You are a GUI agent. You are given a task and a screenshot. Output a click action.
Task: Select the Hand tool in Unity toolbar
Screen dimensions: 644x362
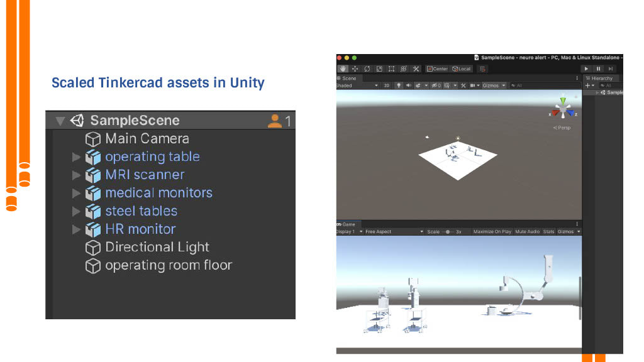point(343,69)
